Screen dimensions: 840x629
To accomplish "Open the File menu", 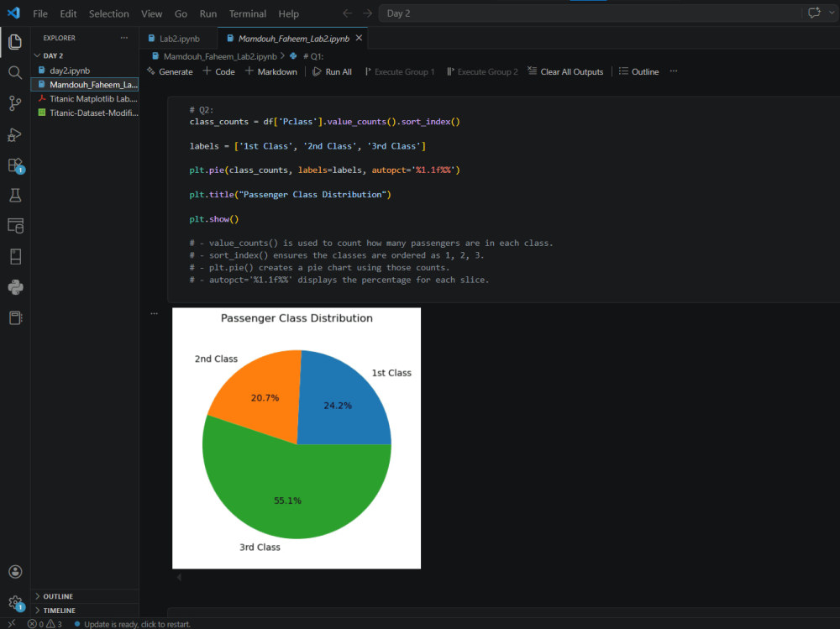I will coord(40,14).
